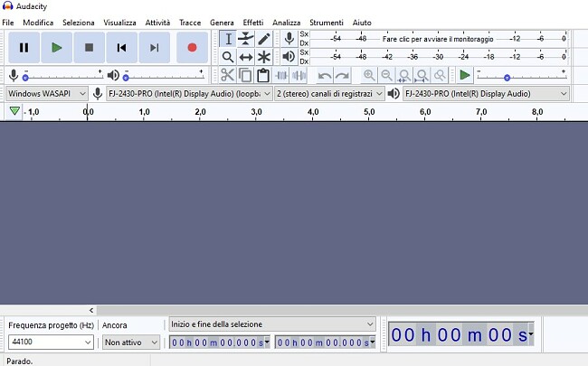Open selection start time format arrow
The height and width of the screenshot is (366, 588).
(x=267, y=342)
